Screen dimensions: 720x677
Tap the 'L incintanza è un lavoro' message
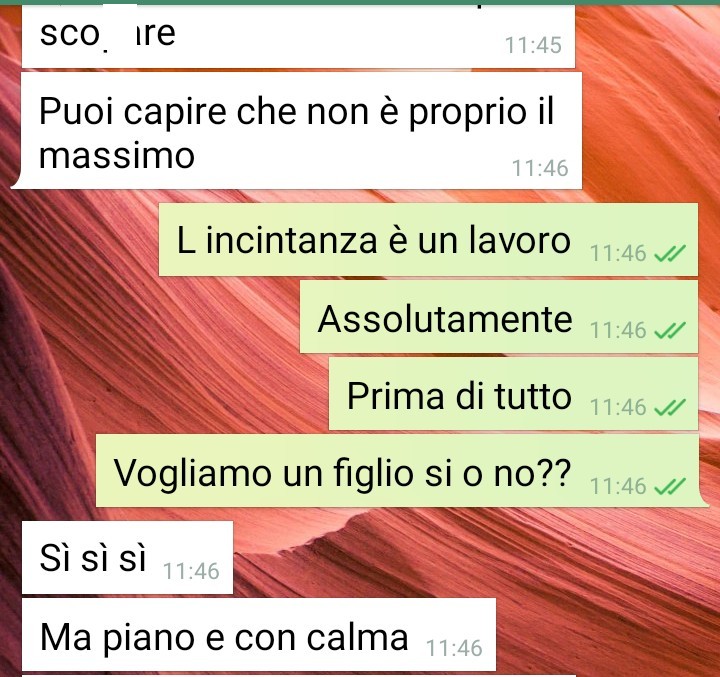(x=428, y=240)
